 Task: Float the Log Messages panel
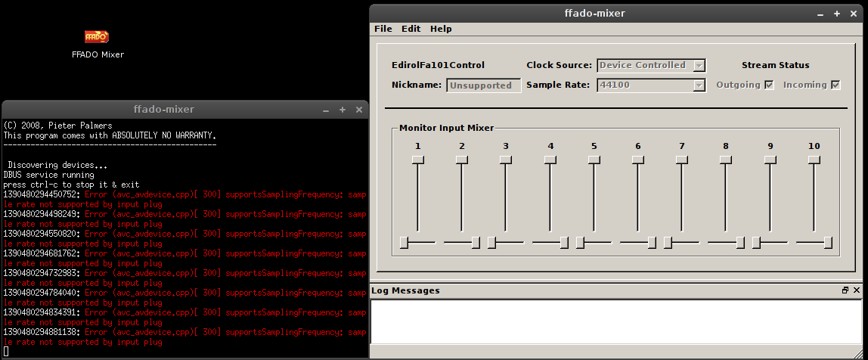point(845,290)
